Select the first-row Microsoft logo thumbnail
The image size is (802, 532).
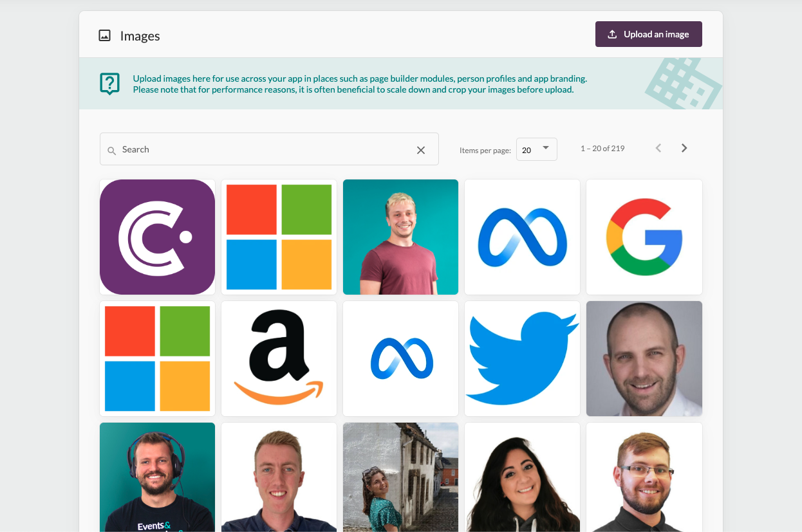point(279,237)
